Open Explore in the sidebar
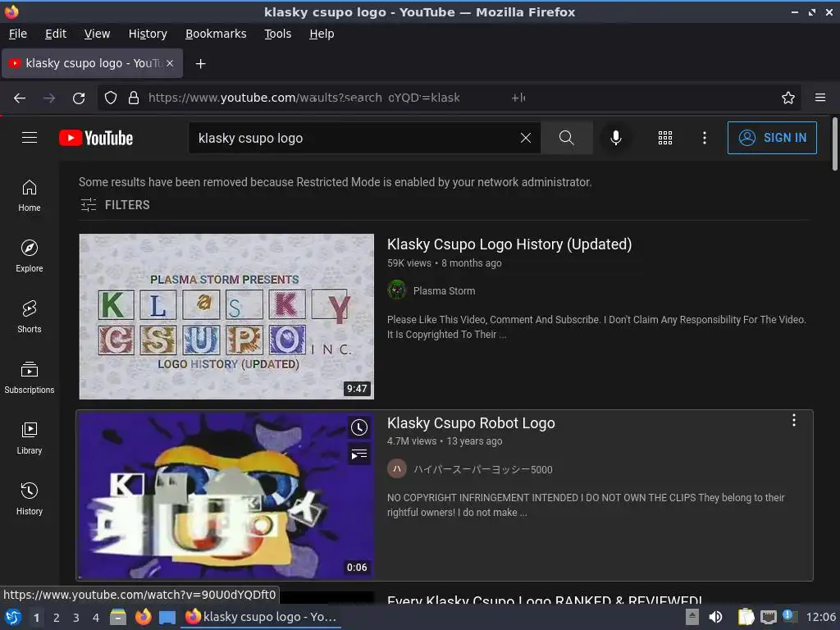This screenshot has width=840, height=630. 30,256
